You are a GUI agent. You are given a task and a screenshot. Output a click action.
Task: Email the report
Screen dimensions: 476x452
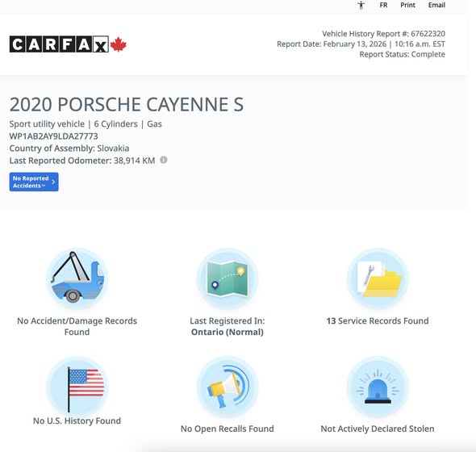(436, 5)
